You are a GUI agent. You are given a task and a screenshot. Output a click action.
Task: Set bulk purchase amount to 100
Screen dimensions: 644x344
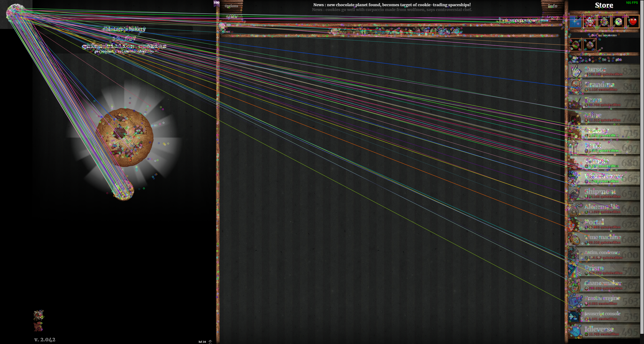point(618,60)
